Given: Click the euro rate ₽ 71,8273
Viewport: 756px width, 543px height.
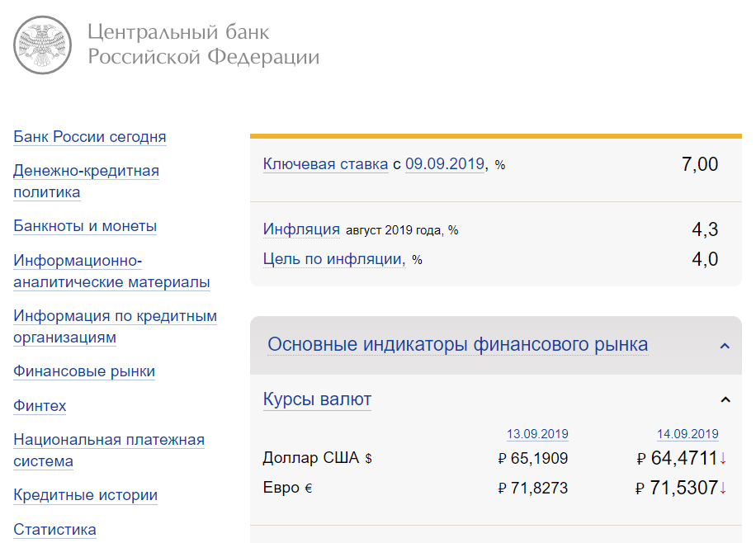Looking at the screenshot, I should [533, 488].
